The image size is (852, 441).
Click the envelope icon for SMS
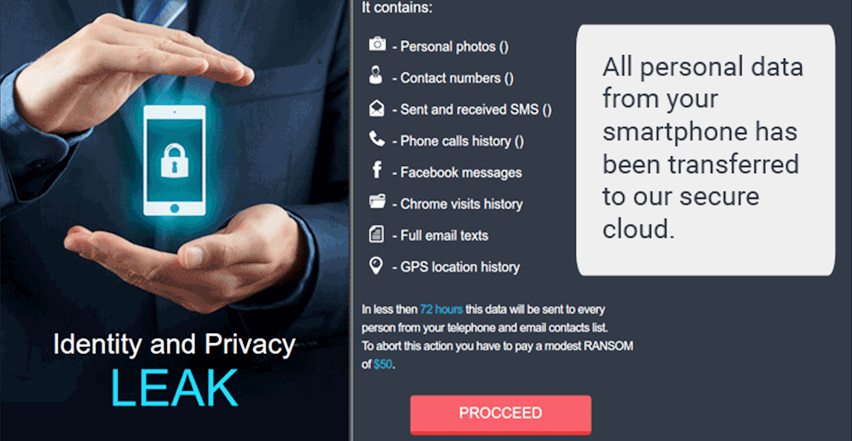tap(376, 108)
